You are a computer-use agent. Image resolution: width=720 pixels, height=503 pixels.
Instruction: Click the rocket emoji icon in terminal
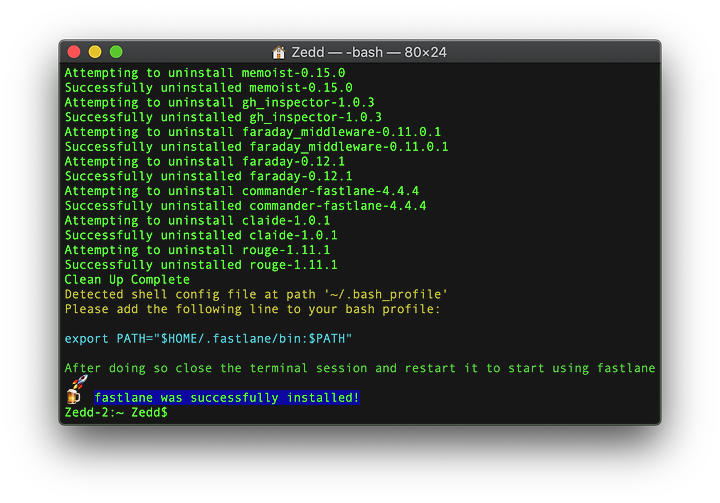(80, 381)
